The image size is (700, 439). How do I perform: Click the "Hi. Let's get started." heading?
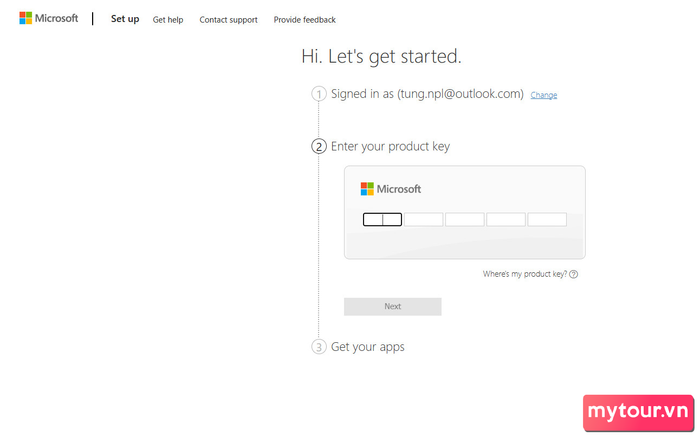tap(381, 57)
